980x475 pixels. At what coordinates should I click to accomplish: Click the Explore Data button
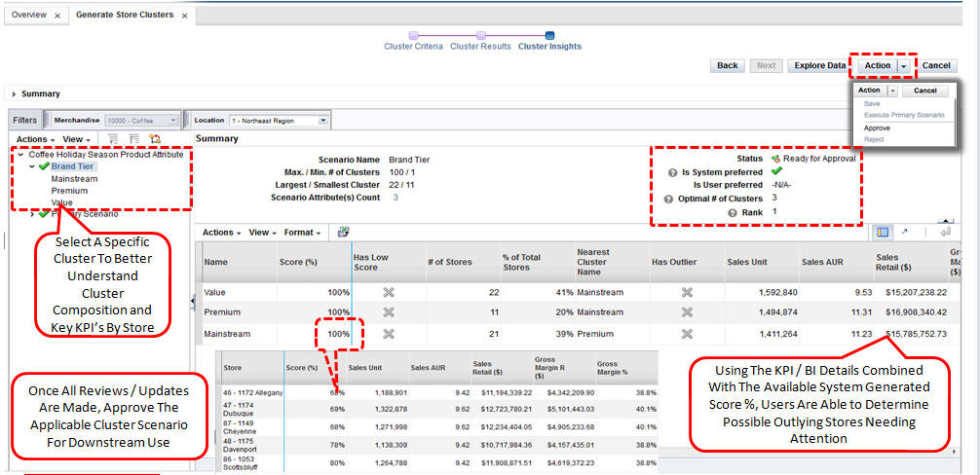click(818, 65)
